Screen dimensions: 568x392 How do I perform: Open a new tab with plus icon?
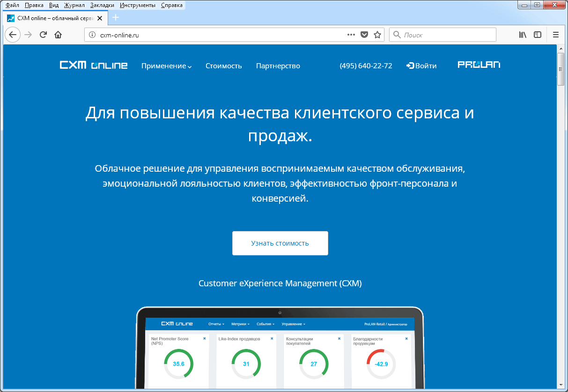point(116,18)
